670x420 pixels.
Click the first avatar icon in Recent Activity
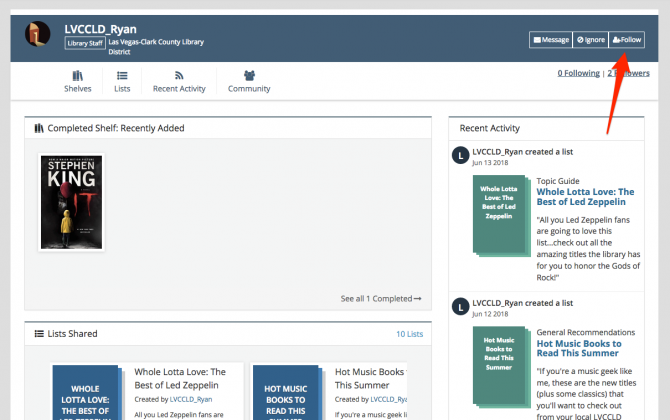459,155
